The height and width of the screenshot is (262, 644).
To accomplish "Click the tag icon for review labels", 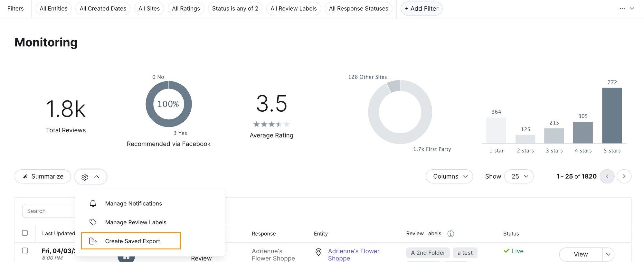I will point(93,222).
